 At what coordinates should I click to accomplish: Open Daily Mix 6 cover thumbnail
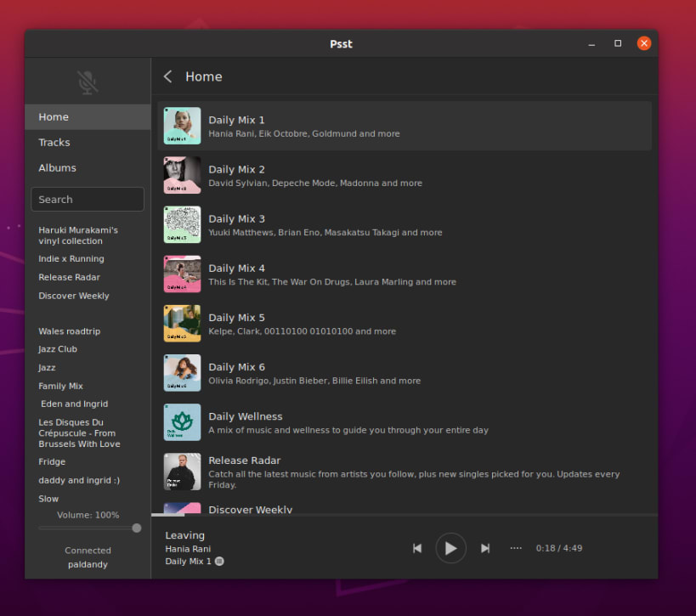click(x=182, y=373)
